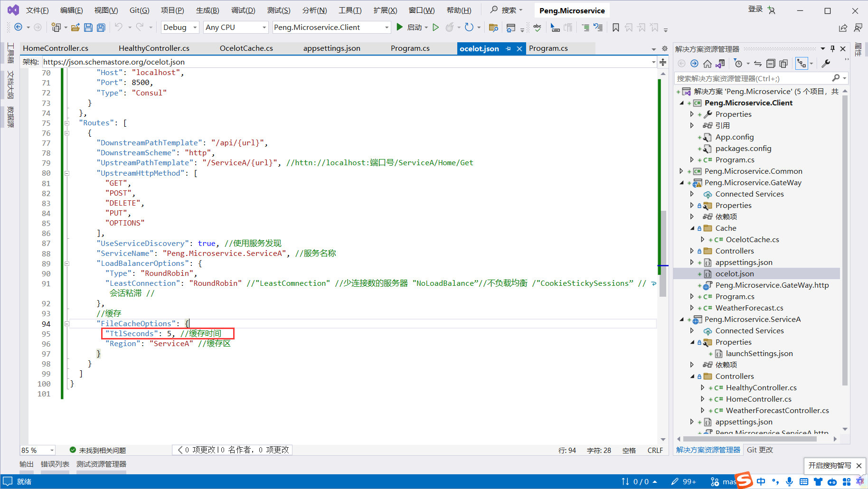Save the current file with Save icon

[88, 27]
